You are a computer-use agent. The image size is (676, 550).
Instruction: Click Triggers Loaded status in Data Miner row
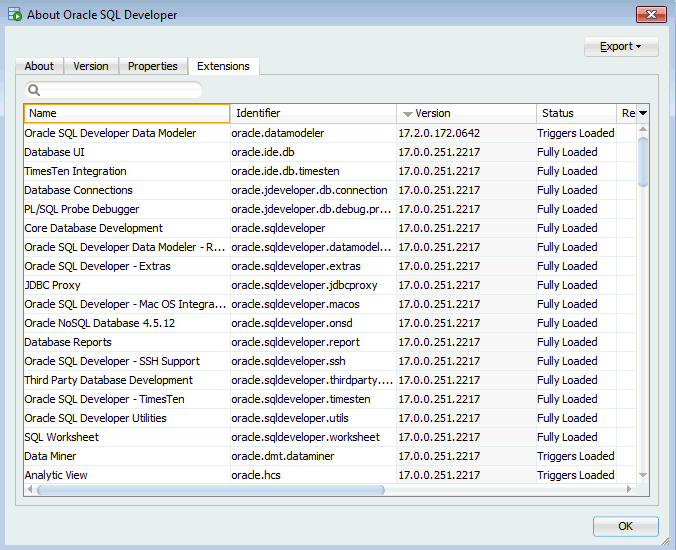[576, 456]
